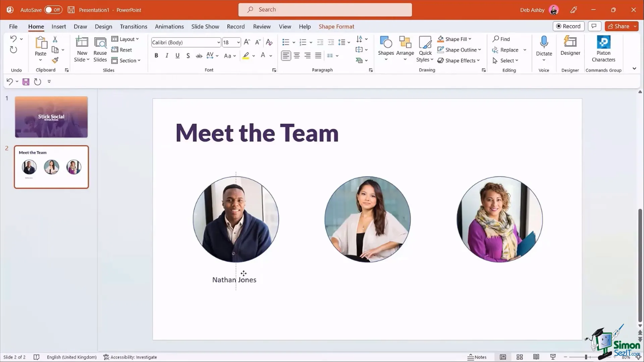Increase font size with the larger A icon
Viewport: 644px width, 362px height.
[x=247, y=42]
